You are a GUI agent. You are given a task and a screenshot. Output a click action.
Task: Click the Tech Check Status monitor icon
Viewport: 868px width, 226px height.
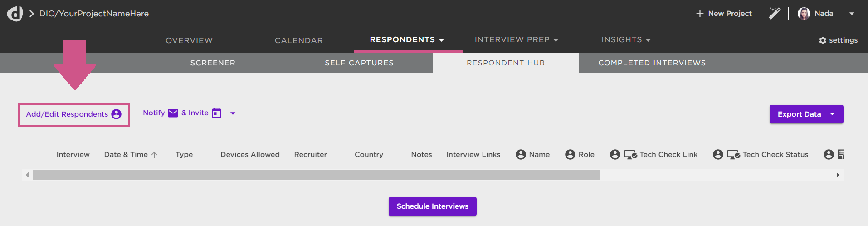pos(733,155)
